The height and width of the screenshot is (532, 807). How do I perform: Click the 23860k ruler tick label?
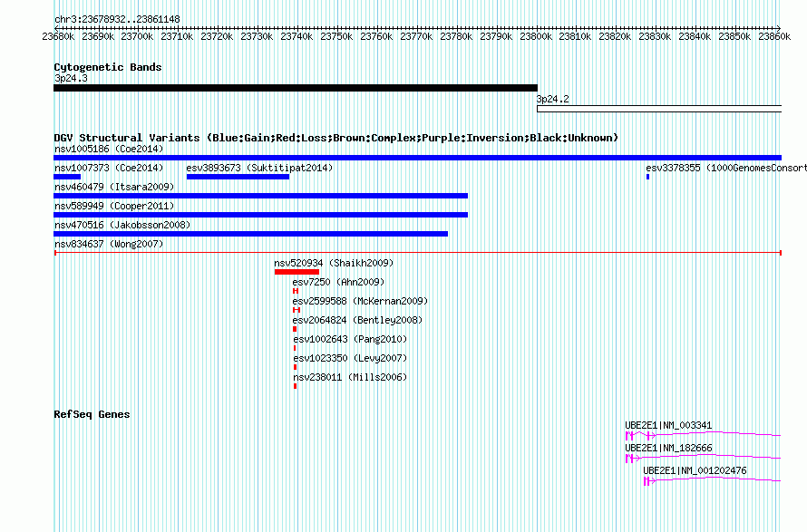point(774,36)
